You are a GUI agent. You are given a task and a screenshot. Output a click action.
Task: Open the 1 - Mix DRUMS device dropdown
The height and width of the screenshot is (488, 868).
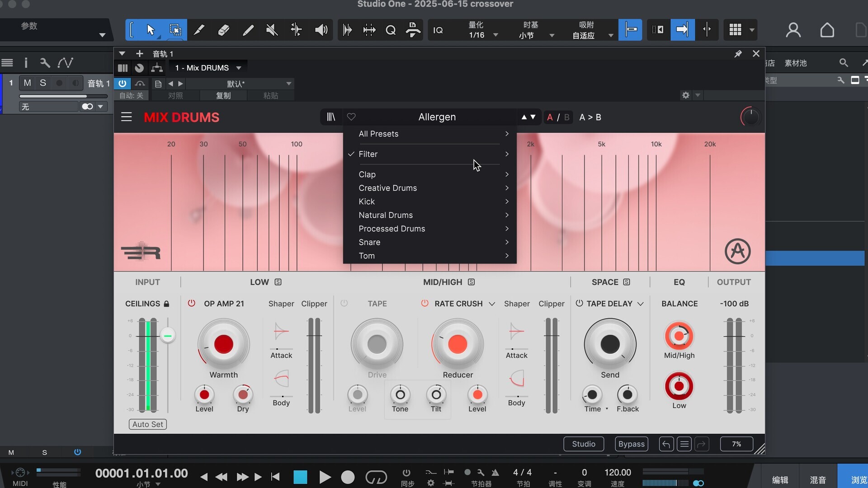coord(208,68)
